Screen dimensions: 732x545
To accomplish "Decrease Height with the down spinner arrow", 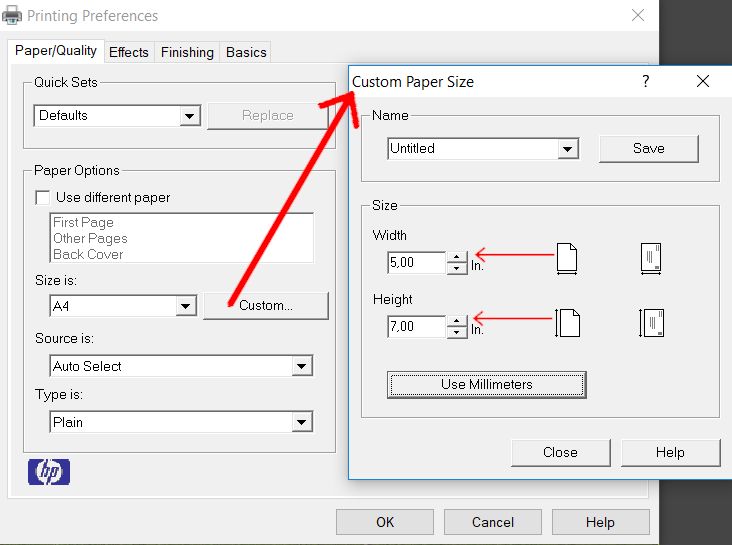I will (457, 332).
